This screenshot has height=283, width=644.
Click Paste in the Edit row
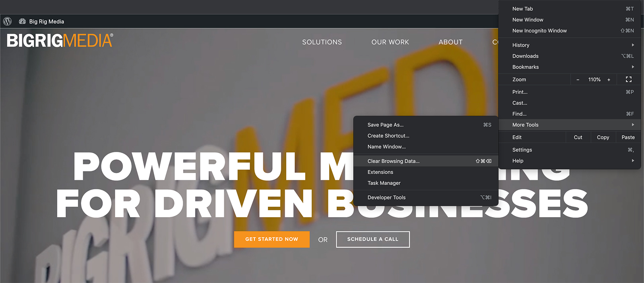(x=628, y=137)
